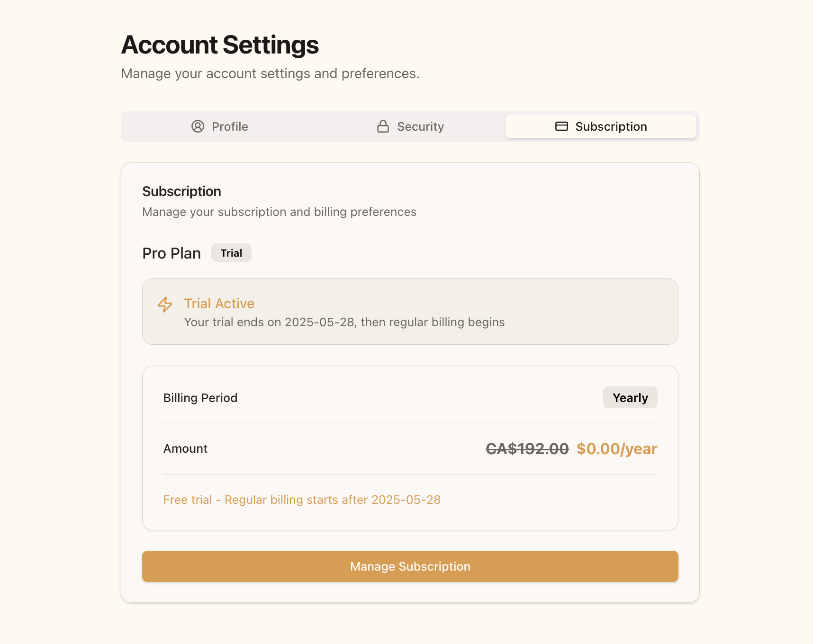Click the Subscription credit card icon

coord(561,126)
